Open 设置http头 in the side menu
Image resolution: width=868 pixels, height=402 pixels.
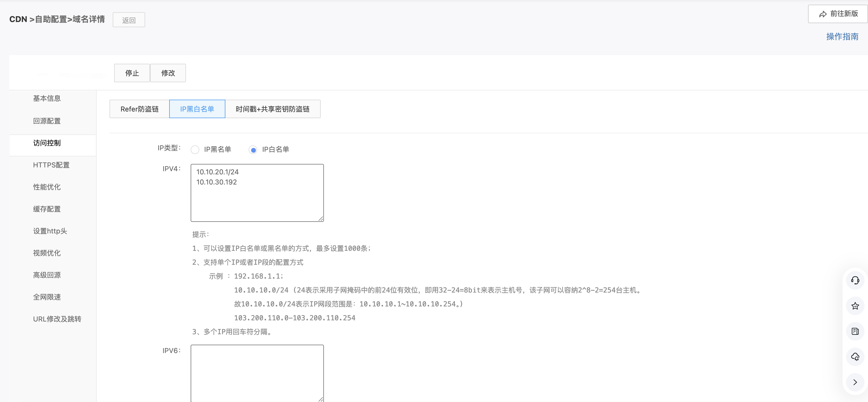(50, 231)
